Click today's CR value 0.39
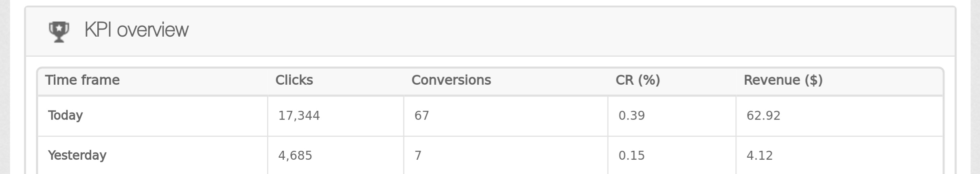Image resolution: width=980 pixels, height=174 pixels. pyautogui.click(x=631, y=116)
